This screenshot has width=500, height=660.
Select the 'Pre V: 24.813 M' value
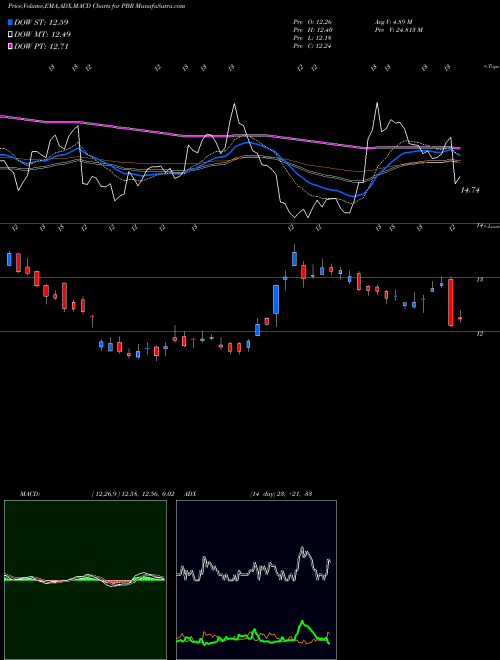point(400,30)
